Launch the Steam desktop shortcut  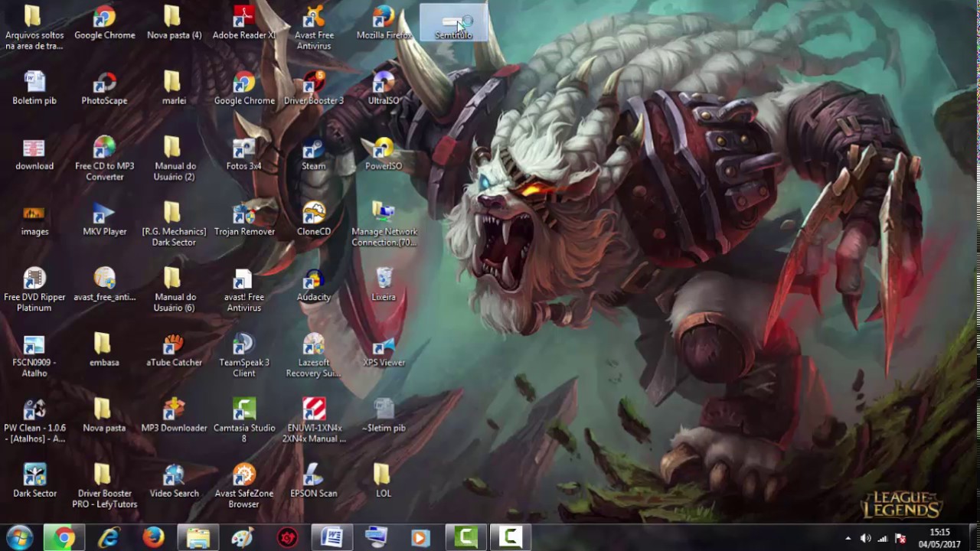314,153
